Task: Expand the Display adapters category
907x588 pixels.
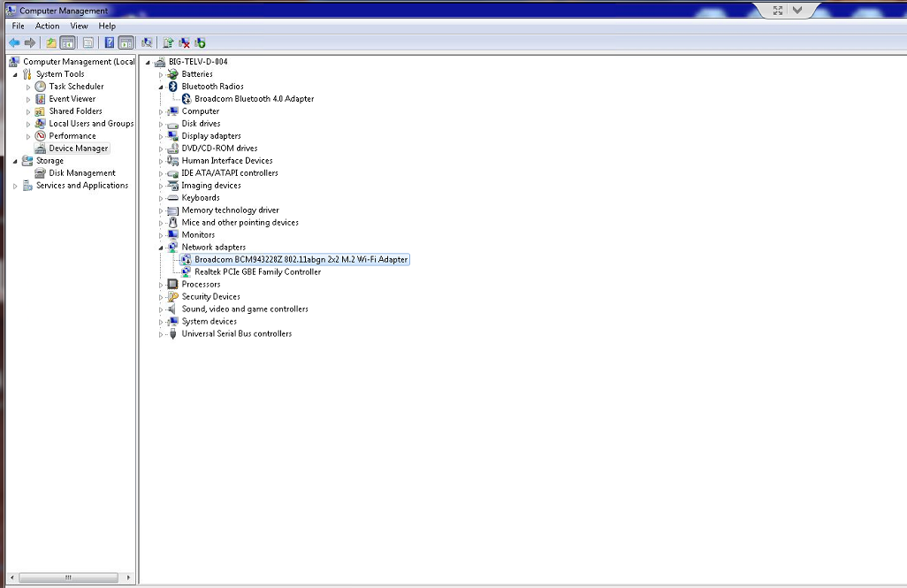Action: pos(162,136)
